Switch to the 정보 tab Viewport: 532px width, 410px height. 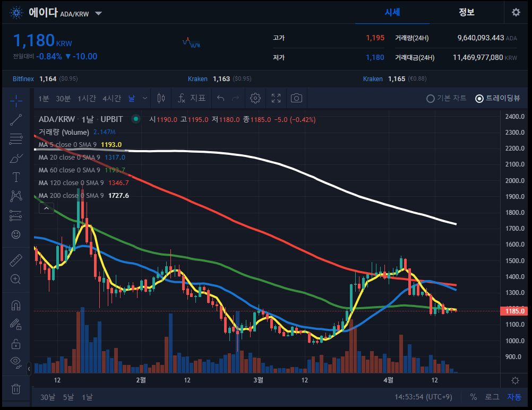tap(467, 12)
